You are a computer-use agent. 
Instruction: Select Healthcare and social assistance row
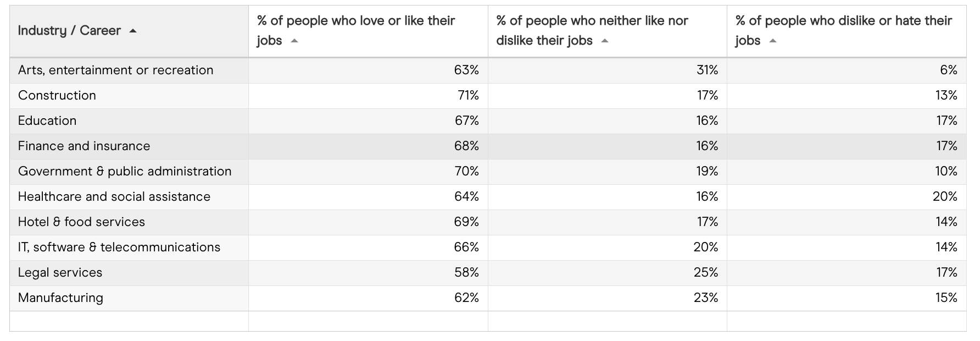[x=114, y=197]
